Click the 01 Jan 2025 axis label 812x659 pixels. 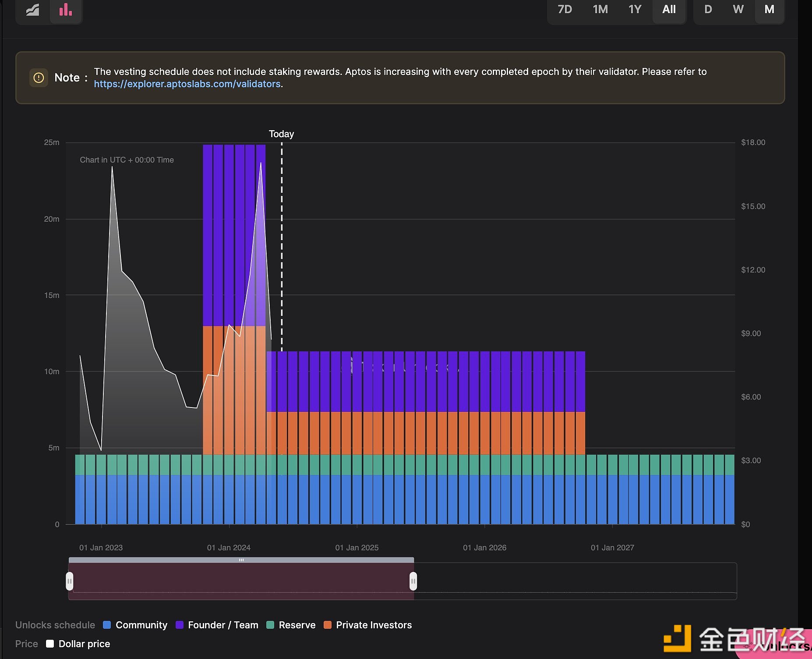(x=357, y=548)
